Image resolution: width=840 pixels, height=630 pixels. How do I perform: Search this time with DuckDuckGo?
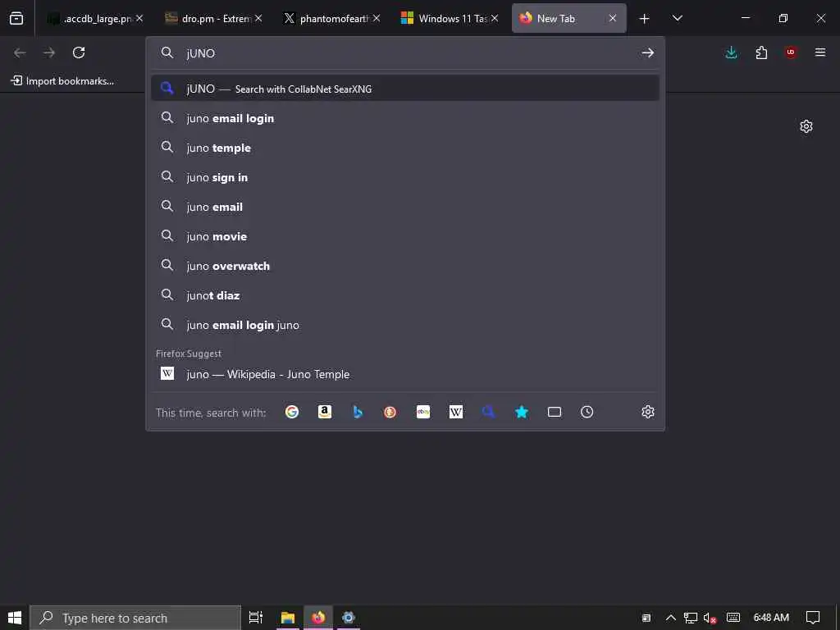[x=390, y=412]
